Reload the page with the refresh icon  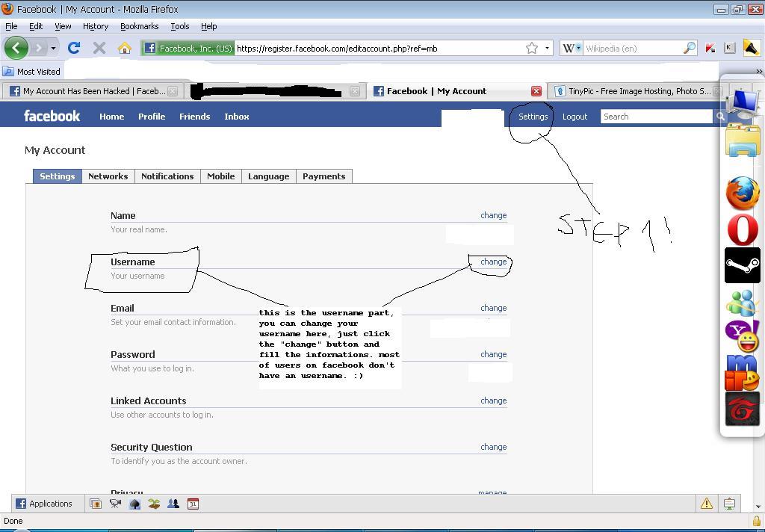pos(74,48)
